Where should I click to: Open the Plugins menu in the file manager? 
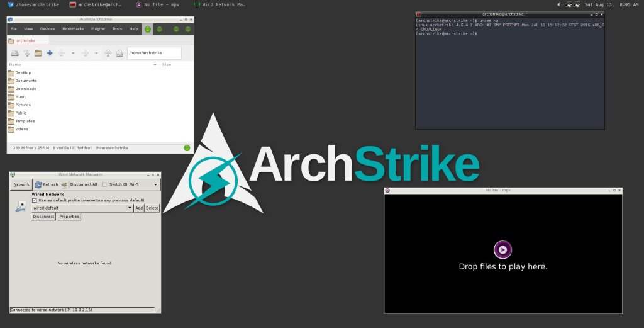coord(97,29)
